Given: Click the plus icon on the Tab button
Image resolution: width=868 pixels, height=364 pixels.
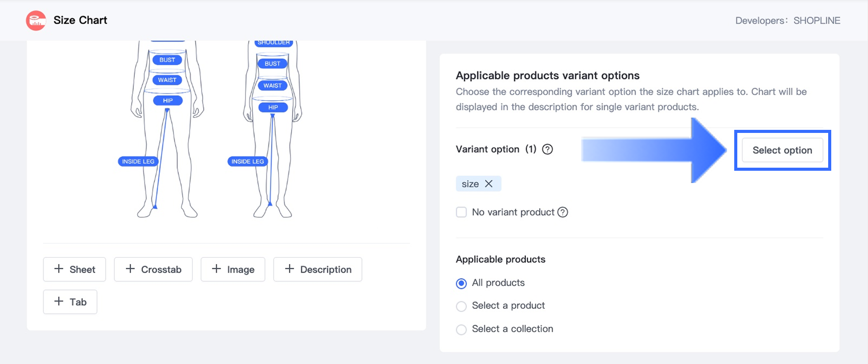Looking at the screenshot, I should (59, 301).
